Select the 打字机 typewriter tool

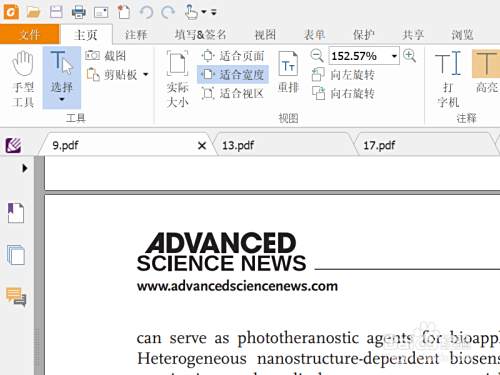449,79
